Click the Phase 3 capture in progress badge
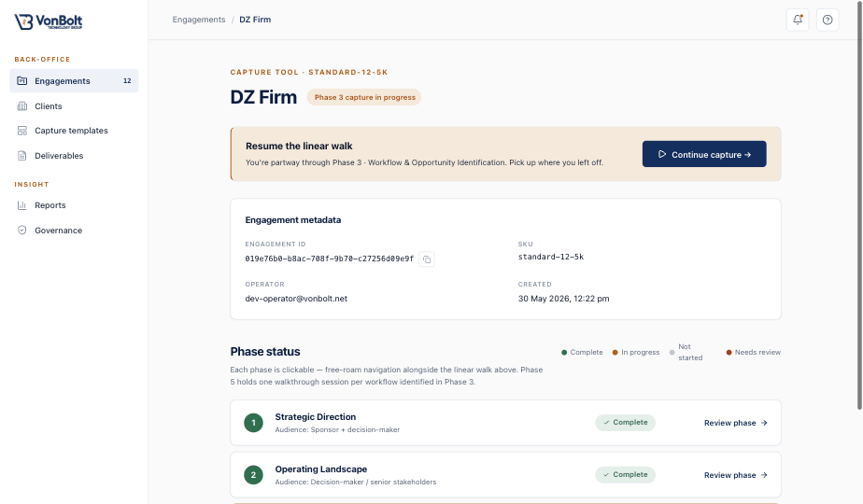The image size is (863, 504). [x=364, y=97]
